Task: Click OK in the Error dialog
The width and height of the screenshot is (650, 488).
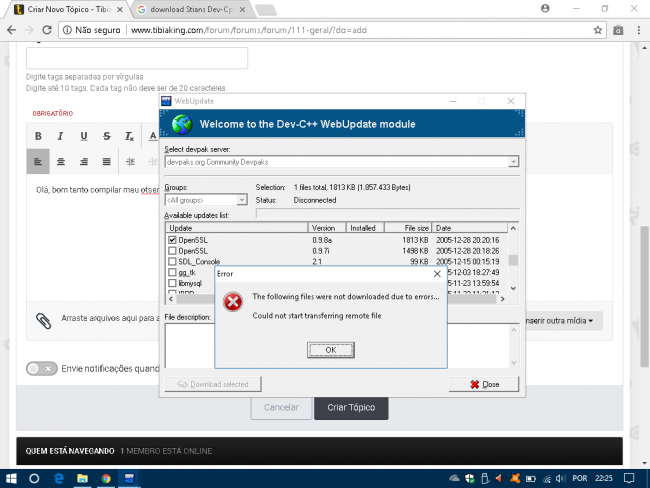Action: [x=331, y=350]
